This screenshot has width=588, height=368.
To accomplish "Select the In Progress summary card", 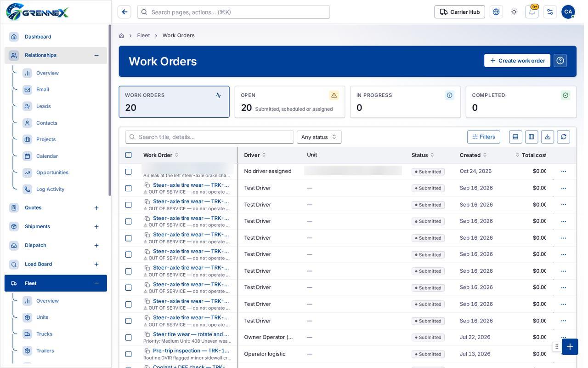I will click(405, 102).
